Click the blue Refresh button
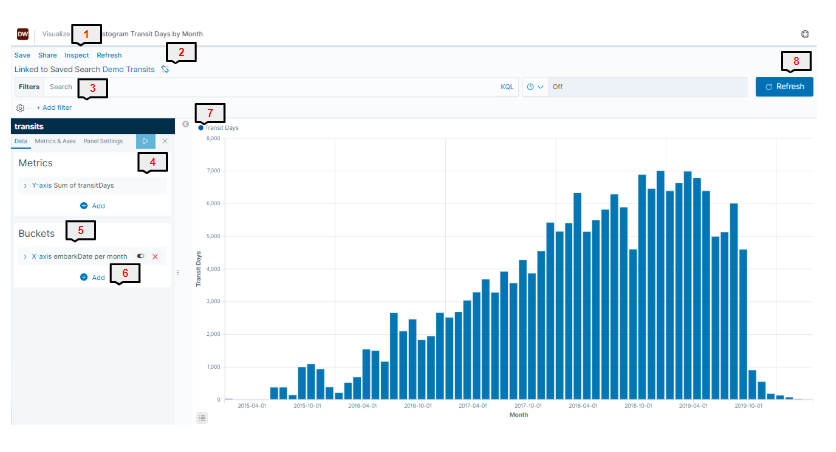 click(x=784, y=87)
